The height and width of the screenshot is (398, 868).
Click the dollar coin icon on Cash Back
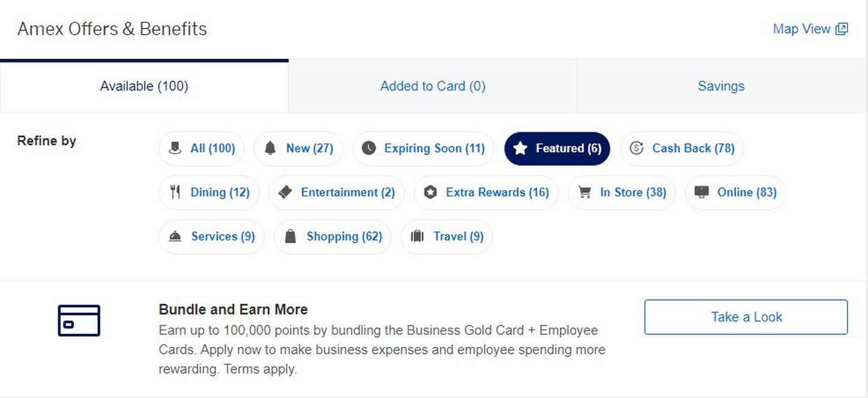click(636, 148)
